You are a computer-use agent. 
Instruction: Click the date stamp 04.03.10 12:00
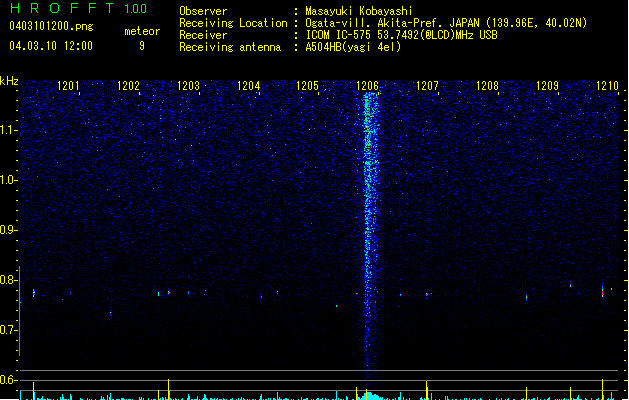click(51, 46)
